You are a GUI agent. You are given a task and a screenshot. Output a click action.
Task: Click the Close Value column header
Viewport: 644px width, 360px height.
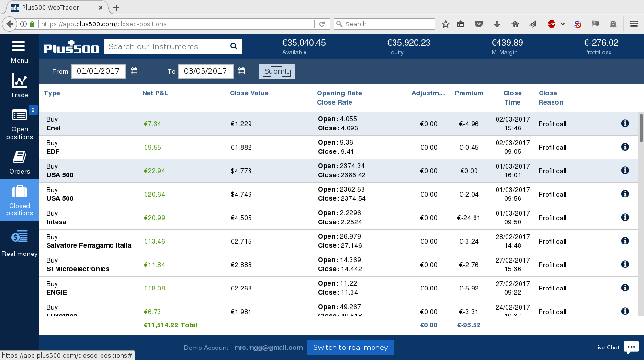249,93
